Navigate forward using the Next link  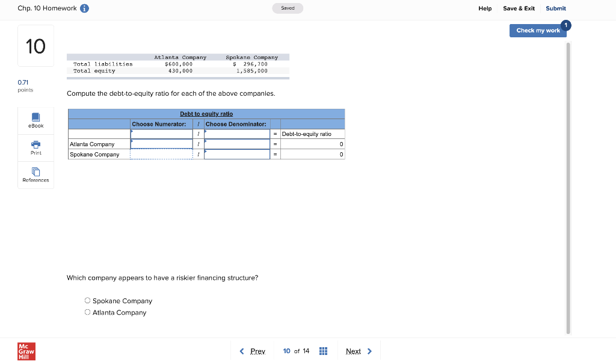[x=353, y=351]
